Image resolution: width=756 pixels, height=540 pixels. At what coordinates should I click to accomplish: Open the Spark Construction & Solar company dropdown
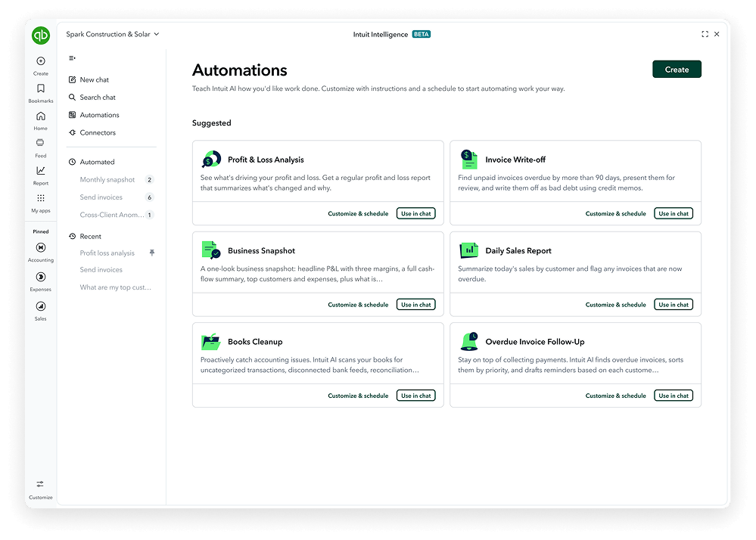pos(112,34)
